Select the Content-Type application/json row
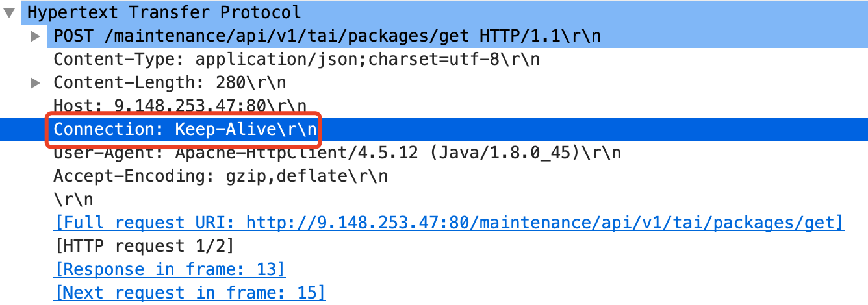The width and height of the screenshot is (868, 305). (x=297, y=60)
